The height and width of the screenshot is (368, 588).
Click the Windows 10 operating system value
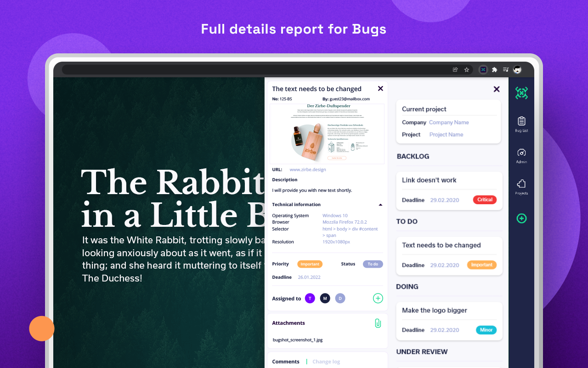pos(335,216)
